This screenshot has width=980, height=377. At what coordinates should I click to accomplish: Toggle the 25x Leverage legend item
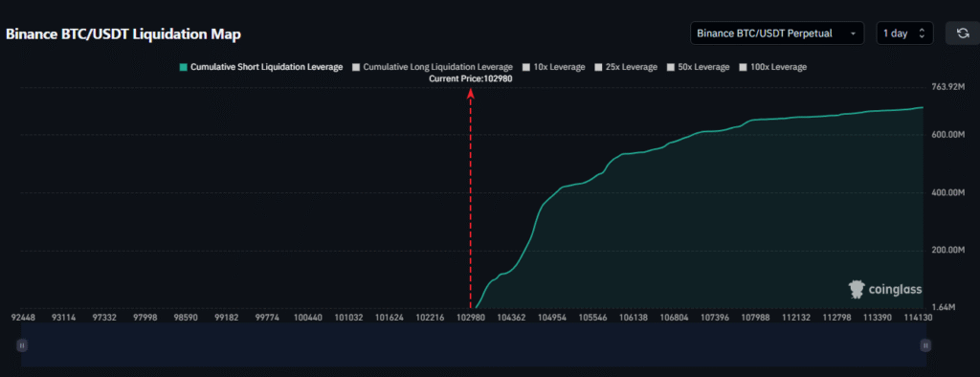626,67
